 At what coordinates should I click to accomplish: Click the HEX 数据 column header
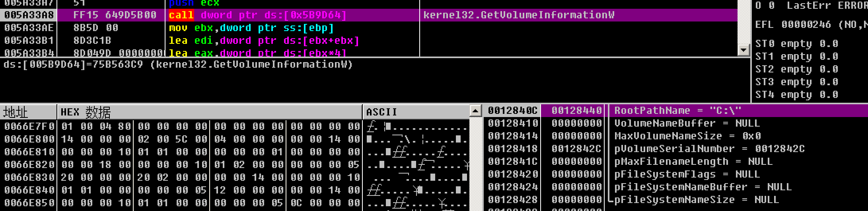pos(210,112)
